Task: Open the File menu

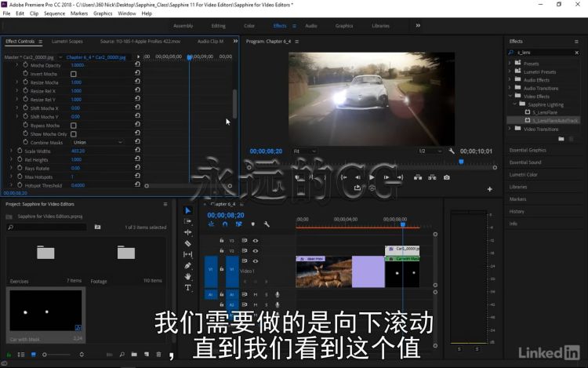Action: [6, 13]
